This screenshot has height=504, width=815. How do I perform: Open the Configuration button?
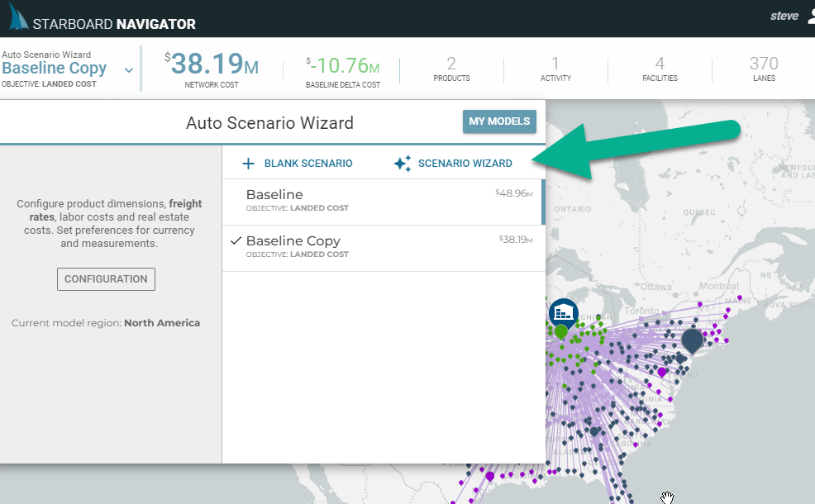pyautogui.click(x=106, y=279)
